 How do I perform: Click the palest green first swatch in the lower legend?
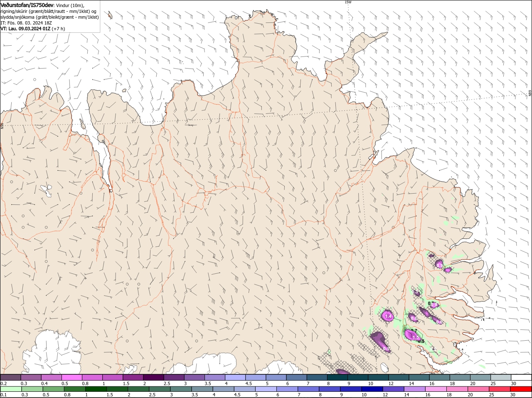click(x=11, y=389)
